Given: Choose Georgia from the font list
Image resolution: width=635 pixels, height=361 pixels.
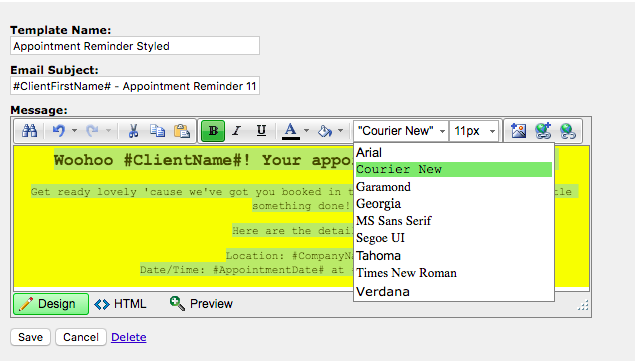Looking at the screenshot, I should tap(454, 204).
